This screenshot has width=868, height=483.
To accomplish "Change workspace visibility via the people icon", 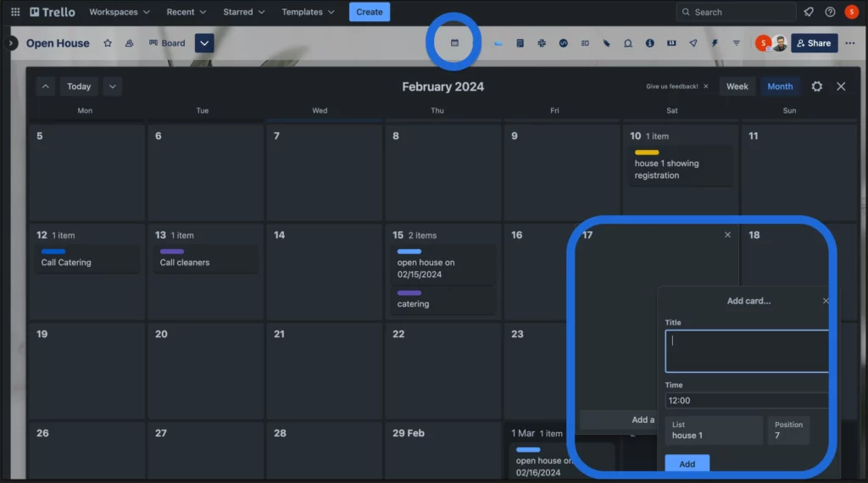I will [129, 43].
